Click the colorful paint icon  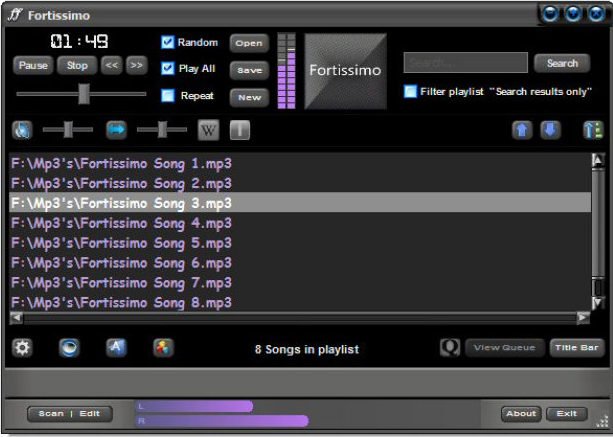click(x=163, y=348)
